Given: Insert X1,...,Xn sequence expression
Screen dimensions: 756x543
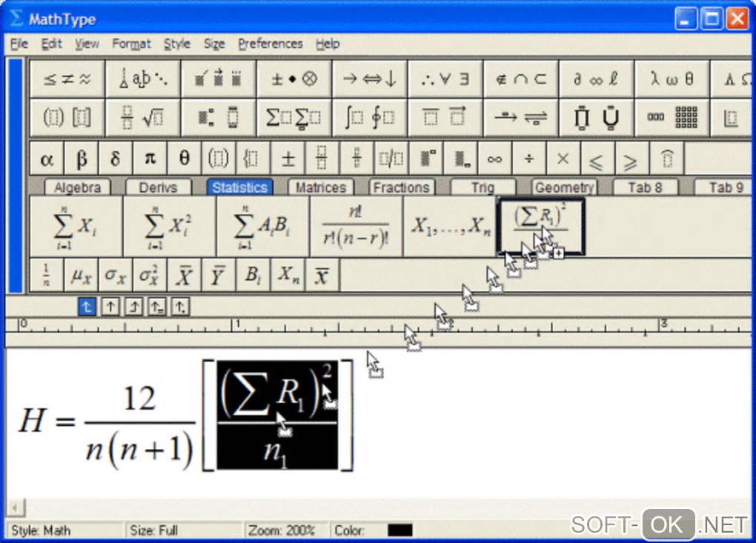Looking at the screenshot, I should coord(450,227).
